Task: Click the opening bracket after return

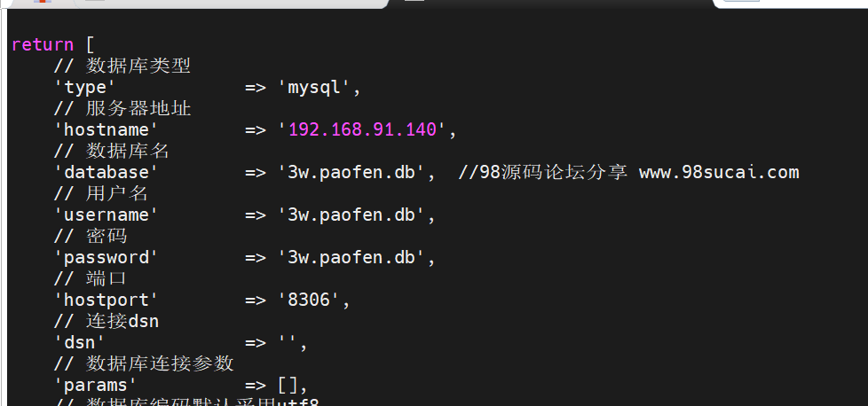Action: pyautogui.click(x=91, y=45)
